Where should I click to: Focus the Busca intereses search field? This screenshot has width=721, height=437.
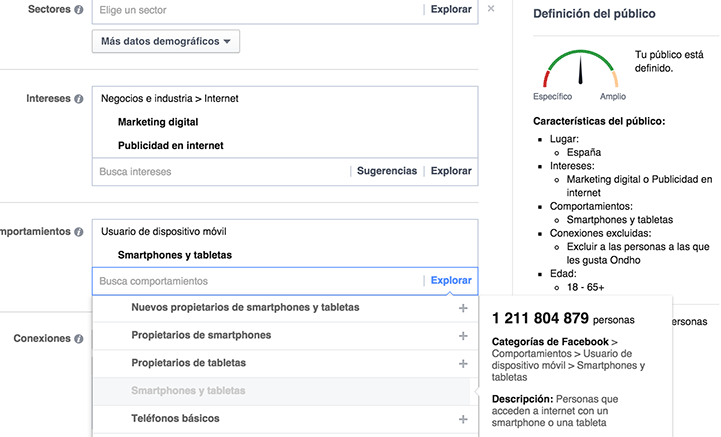(x=220, y=172)
